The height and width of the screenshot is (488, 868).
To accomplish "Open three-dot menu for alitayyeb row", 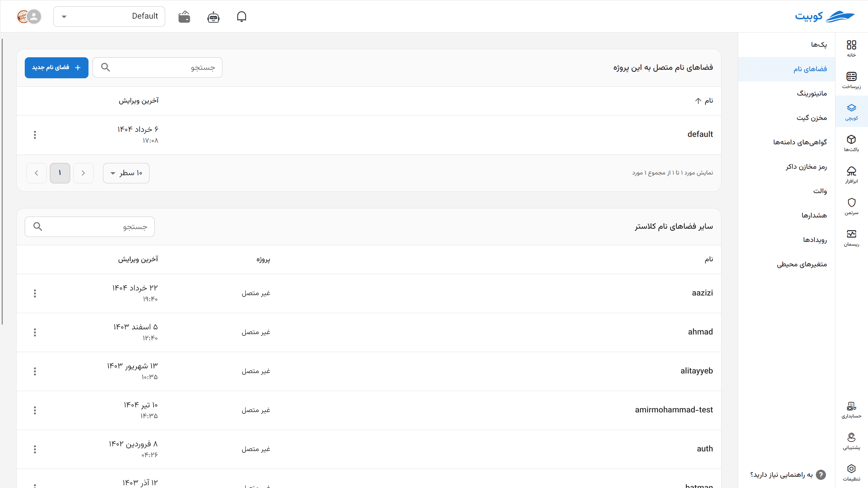I will point(35,371).
